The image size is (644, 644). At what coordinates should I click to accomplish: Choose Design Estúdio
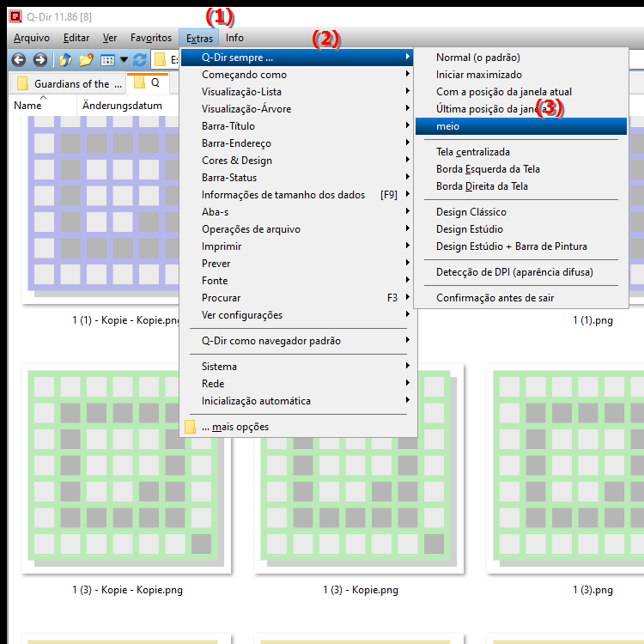pyautogui.click(x=521, y=229)
